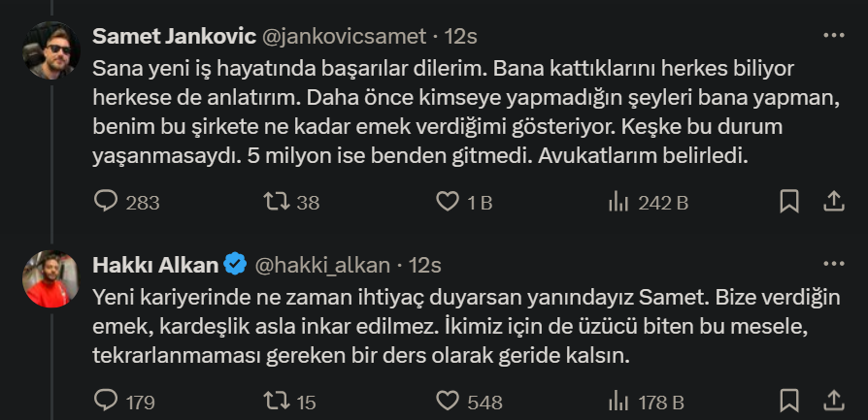Viewport: 868px width, 420px height.
Task: Reply to Samet Jankovic's tweet
Action: click(105, 202)
